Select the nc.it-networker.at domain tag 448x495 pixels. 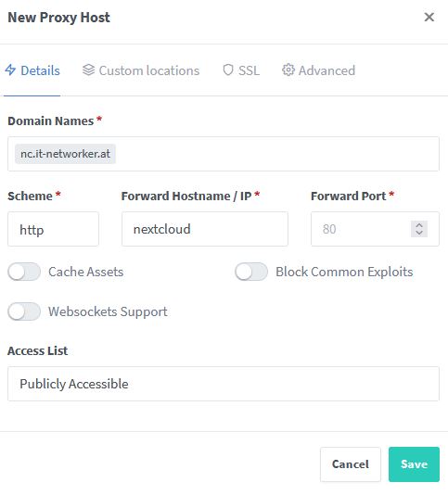pos(66,154)
